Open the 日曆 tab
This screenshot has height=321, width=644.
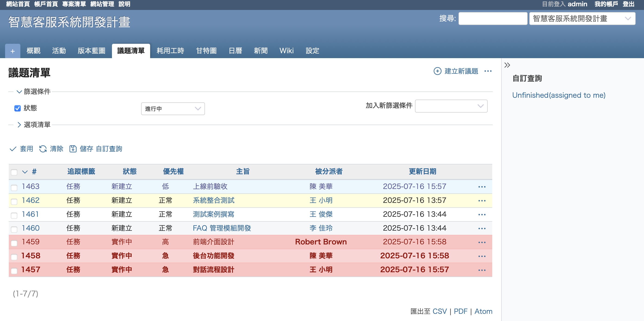pos(235,51)
